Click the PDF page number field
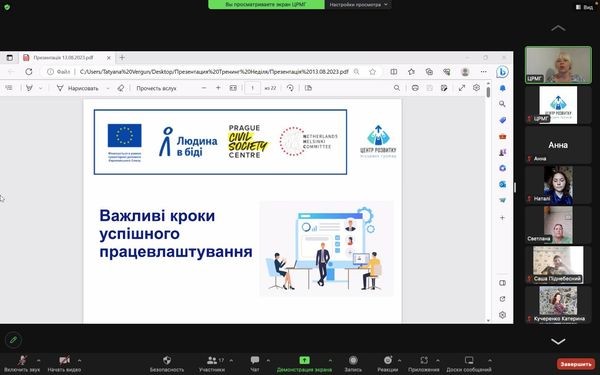600x375 pixels. [253, 88]
